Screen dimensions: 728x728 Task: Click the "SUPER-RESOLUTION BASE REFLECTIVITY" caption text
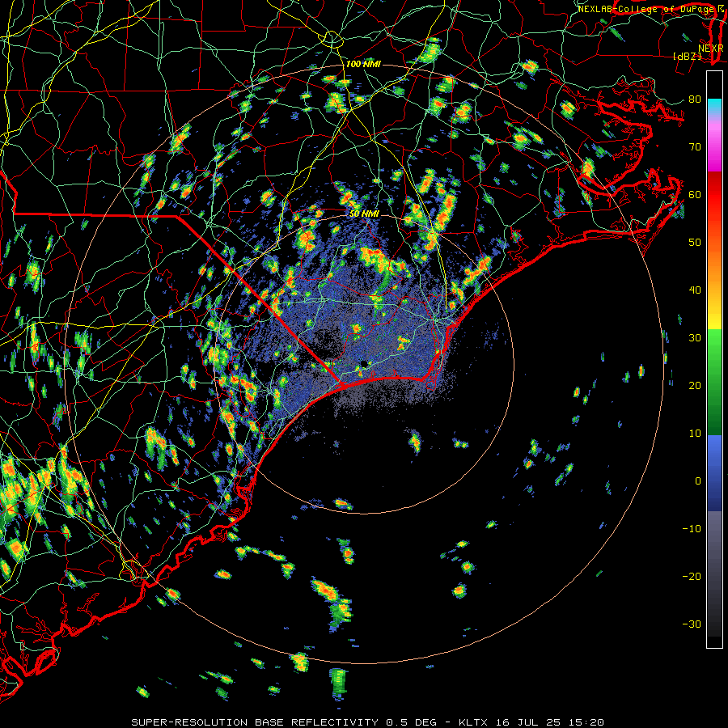click(255, 722)
